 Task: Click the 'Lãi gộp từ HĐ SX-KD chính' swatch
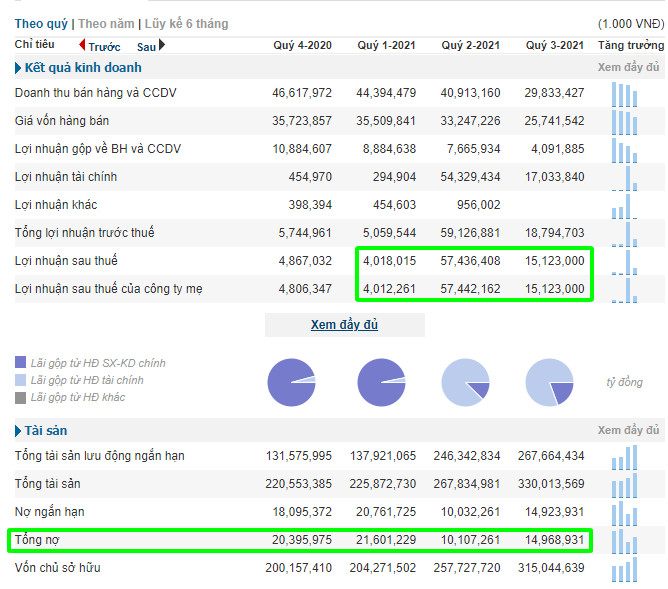(20, 362)
